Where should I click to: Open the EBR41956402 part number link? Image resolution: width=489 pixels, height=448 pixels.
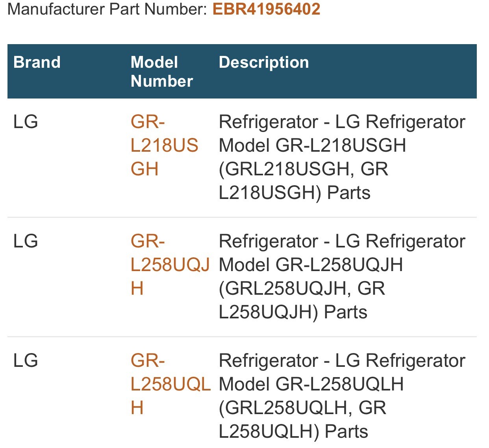tap(266, 9)
